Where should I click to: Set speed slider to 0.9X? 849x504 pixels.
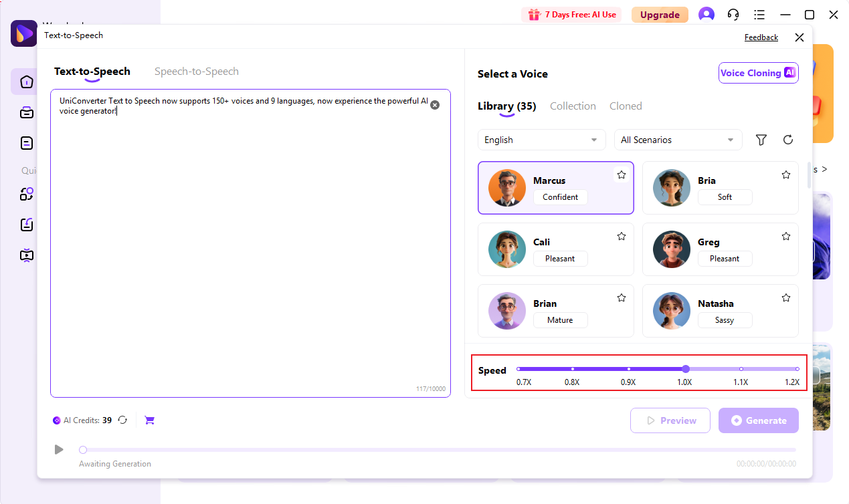(x=629, y=369)
